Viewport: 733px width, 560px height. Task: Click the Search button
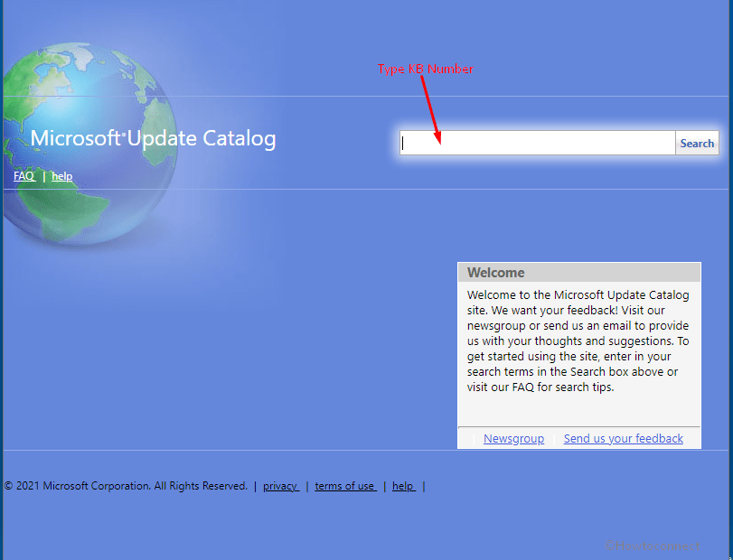[x=697, y=143]
